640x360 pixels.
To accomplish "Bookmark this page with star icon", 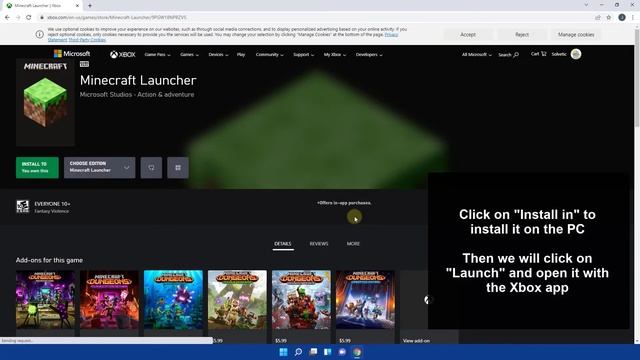I will pos(609,18).
